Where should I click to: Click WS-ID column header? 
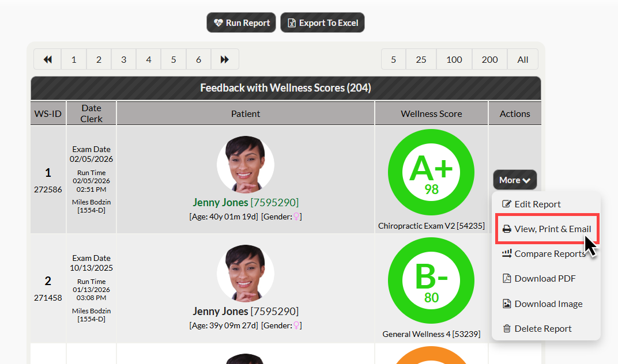tap(48, 113)
